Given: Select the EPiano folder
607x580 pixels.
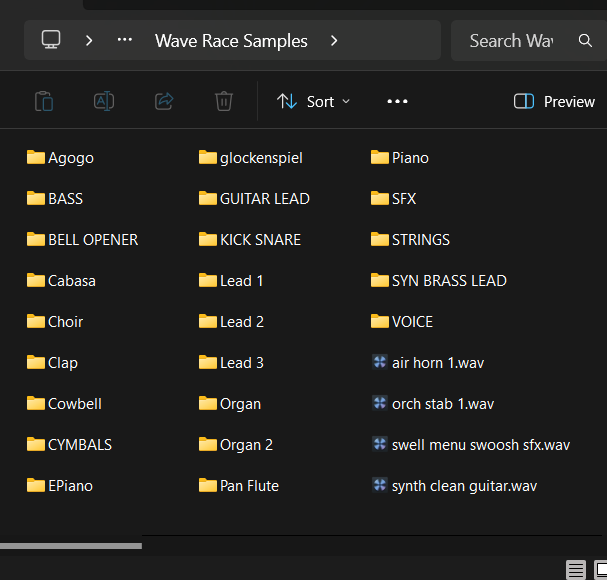Looking at the screenshot, I should pyautogui.click(x=60, y=486).
